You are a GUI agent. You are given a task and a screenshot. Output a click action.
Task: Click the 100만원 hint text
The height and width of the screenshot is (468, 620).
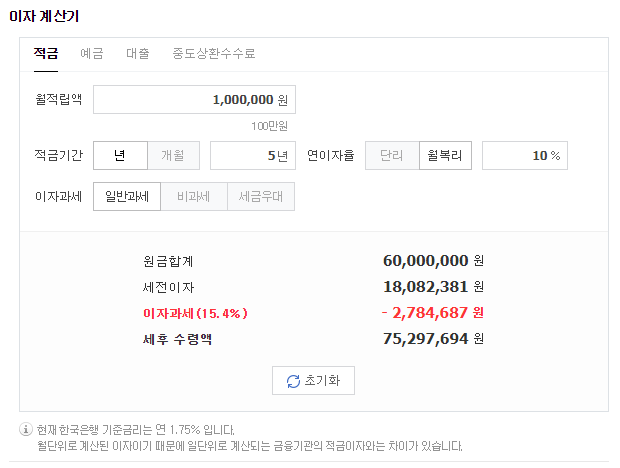pyautogui.click(x=269, y=126)
